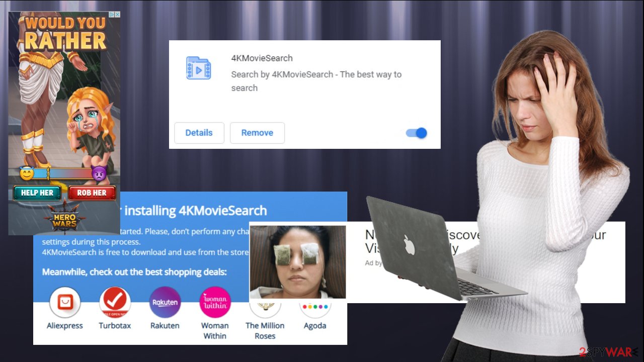This screenshot has width=644, height=362.
Task: Click the Agoda label text
Action: pyautogui.click(x=315, y=325)
